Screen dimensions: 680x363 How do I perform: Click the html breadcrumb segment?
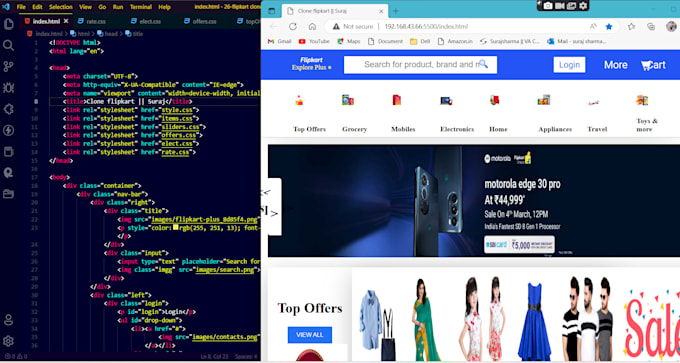pos(80,33)
